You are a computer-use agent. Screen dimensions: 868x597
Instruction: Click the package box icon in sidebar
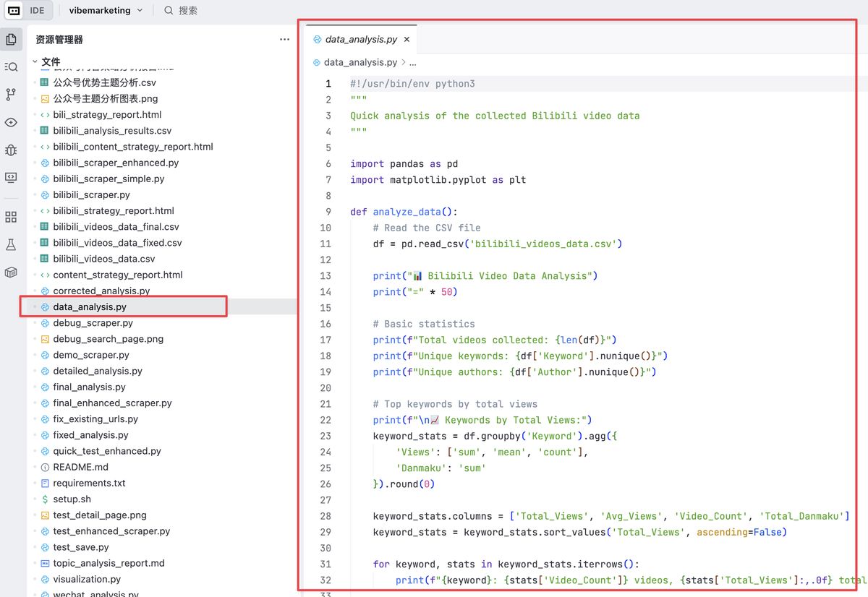[11, 272]
